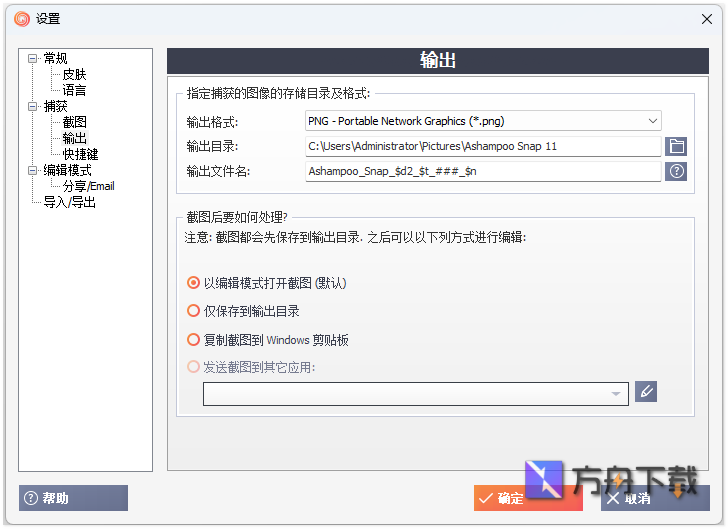Open the 语言 settings page
Image resolution: width=728 pixels, height=529 pixels.
[x=74, y=90]
